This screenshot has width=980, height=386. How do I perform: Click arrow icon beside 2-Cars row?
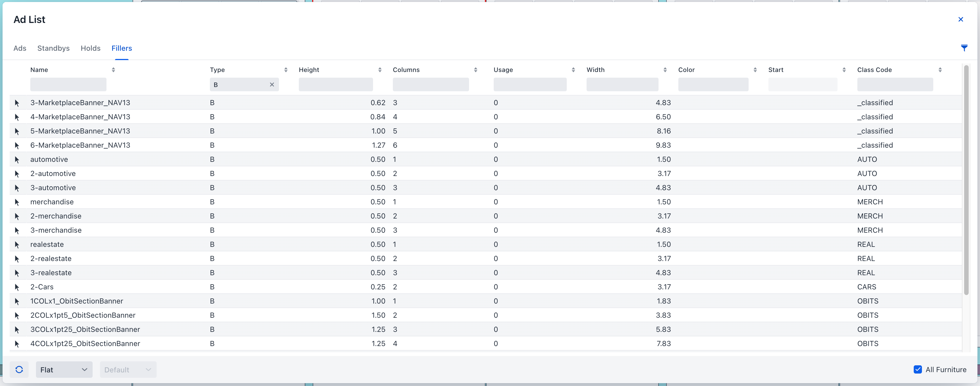17,287
